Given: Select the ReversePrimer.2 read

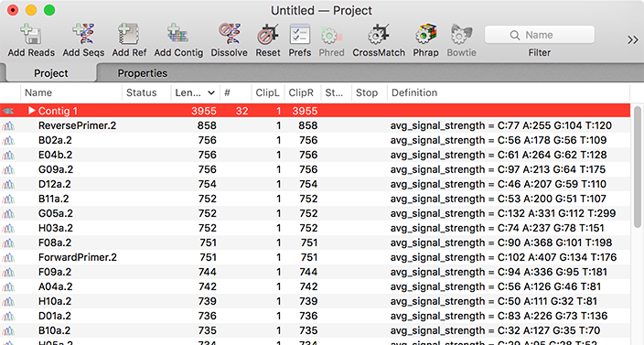Looking at the screenshot, I should (x=315, y=125).
